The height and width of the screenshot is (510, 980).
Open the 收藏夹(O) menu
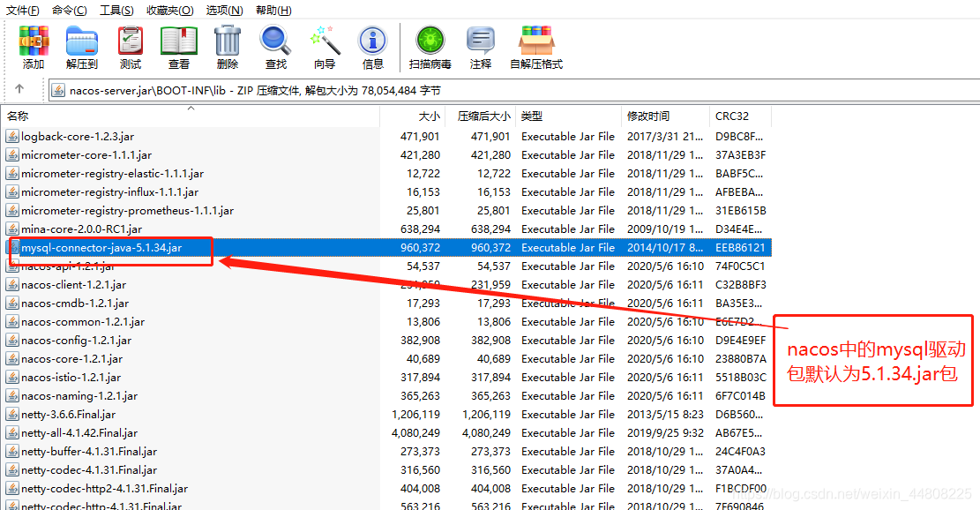pos(170,10)
